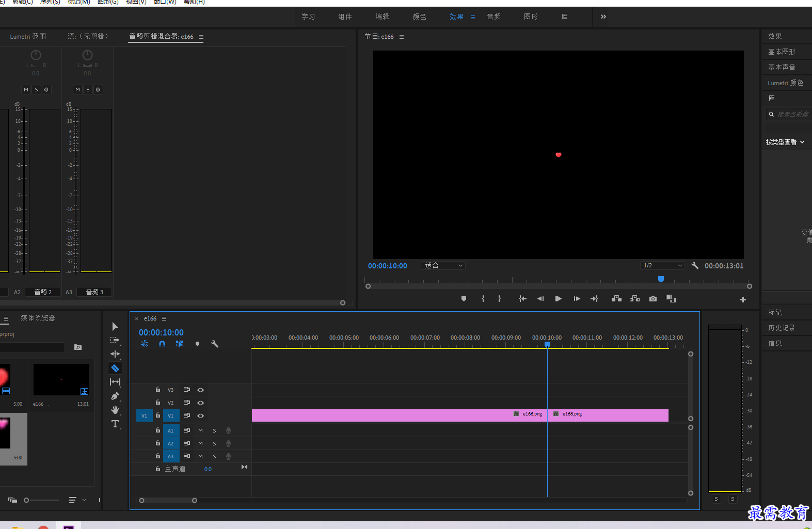The image size is (812, 529).
Task: Toggle timeline snapping magnet
Action: tap(162, 344)
